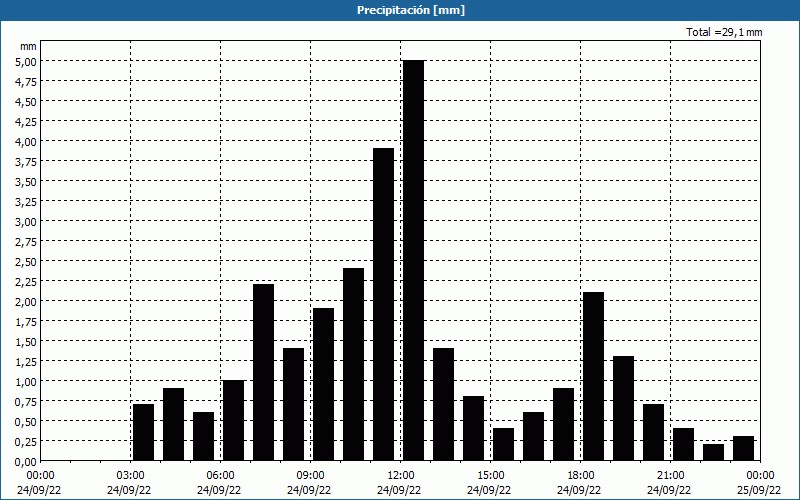Click the Precipitación [mm] title bar
The image size is (800, 500).
pyautogui.click(x=400, y=10)
